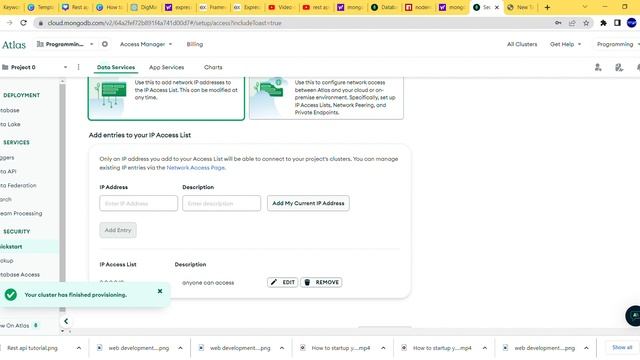
Task: Open browser side panel icon
Action: click(x=617, y=23)
